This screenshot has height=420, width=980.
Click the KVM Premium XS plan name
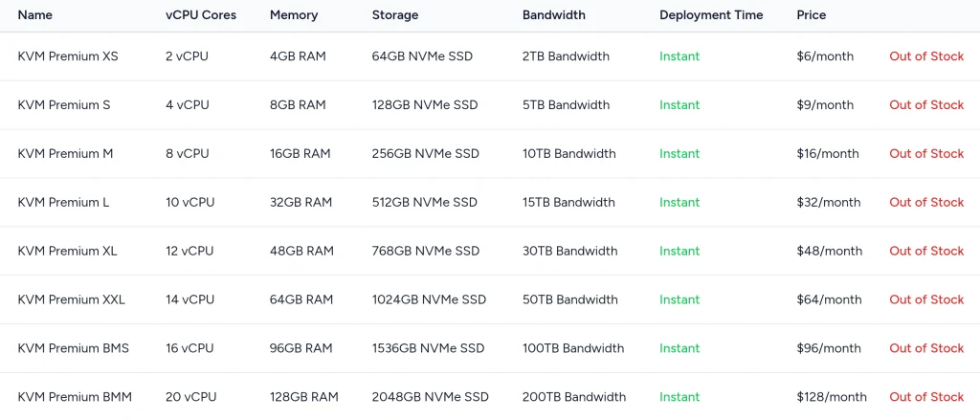coord(68,56)
